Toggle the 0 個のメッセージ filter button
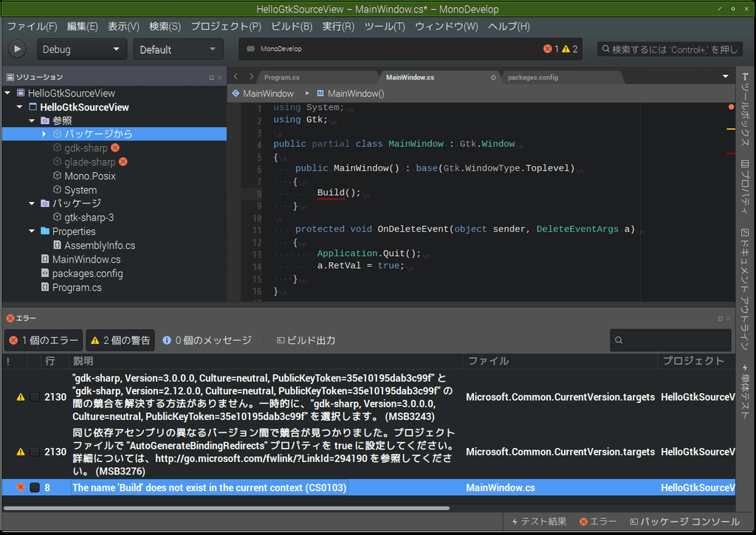The width and height of the screenshot is (756, 535). click(207, 340)
